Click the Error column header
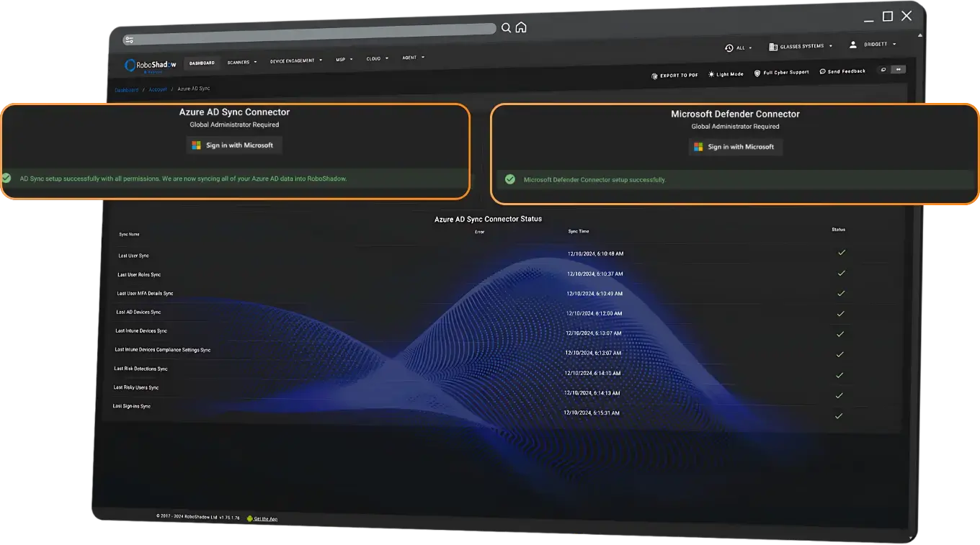 click(479, 232)
